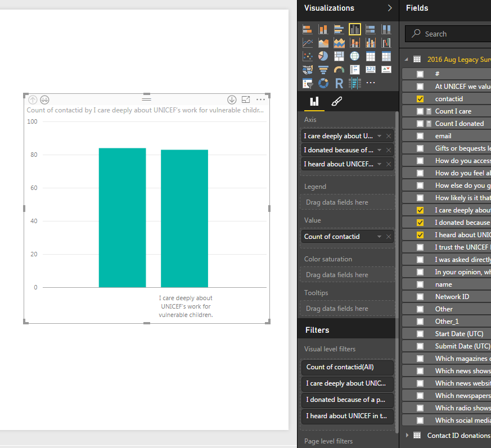Screen dimensions: 491x448
Task: Check the Network ID field
Action: pyautogui.click(x=420, y=297)
